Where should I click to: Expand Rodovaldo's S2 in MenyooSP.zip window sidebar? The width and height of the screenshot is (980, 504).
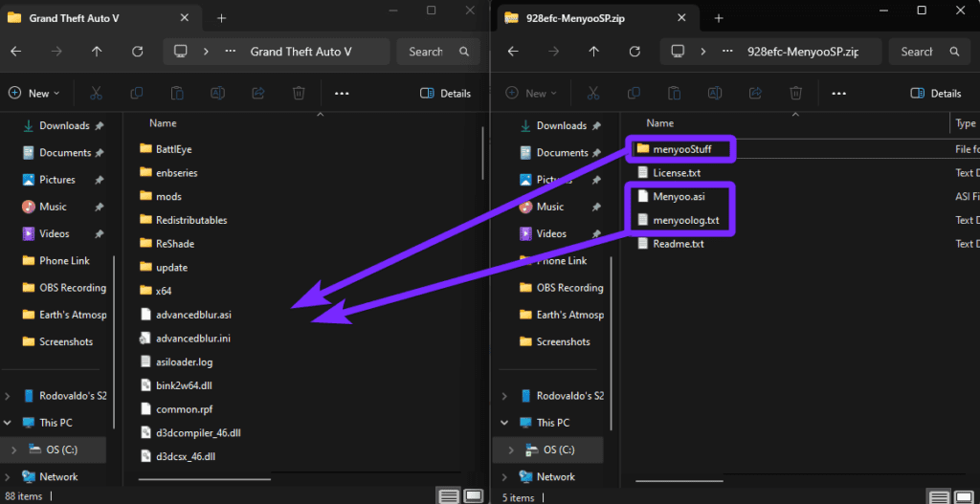pyautogui.click(x=504, y=396)
